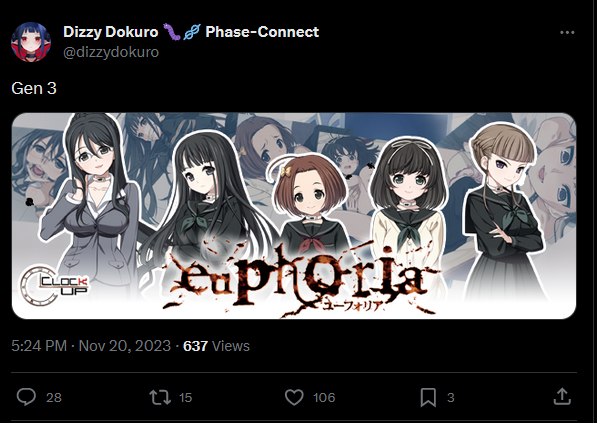Open the three-dot more options menu
Viewport: 597px width, 423px height.
[x=567, y=33]
